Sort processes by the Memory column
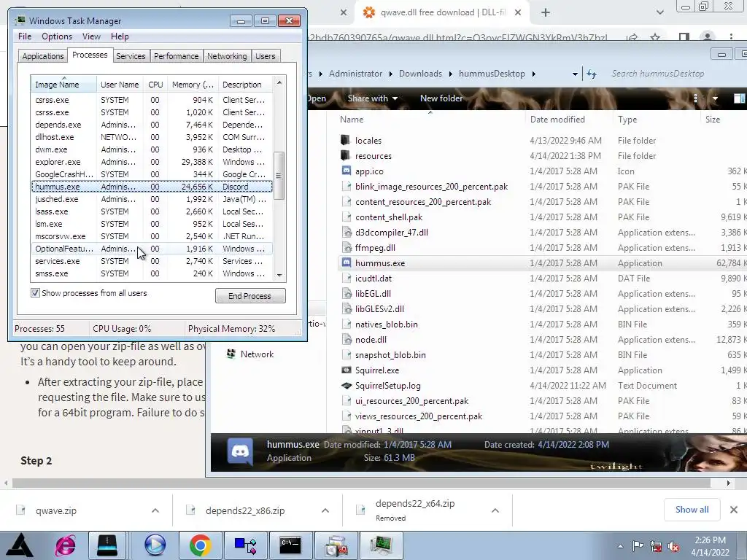This screenshot has height=560, width=747. tap(193, 85)
